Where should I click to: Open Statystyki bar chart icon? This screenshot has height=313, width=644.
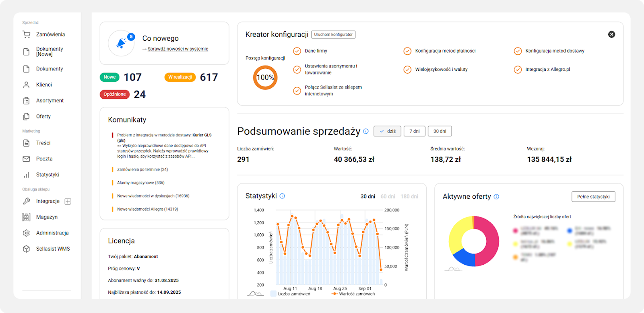click(x=26, y=175)
